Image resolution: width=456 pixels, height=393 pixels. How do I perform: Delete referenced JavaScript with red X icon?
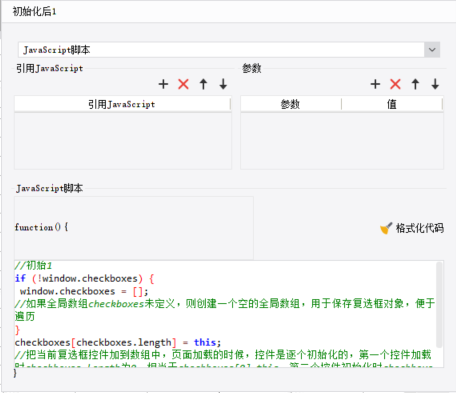183,84
